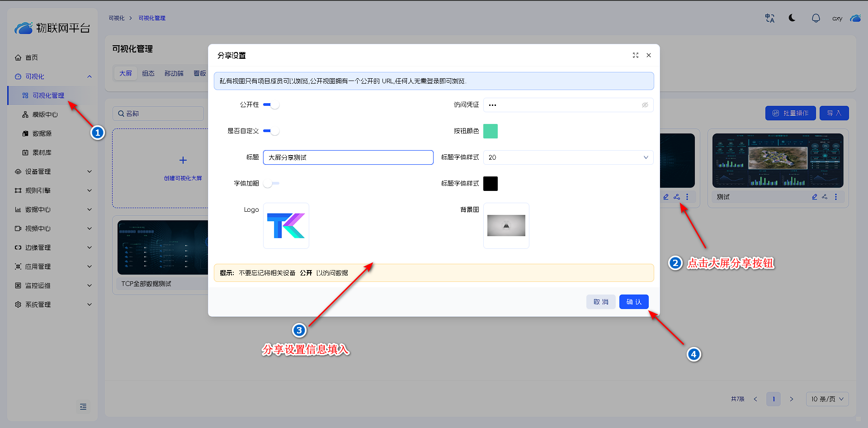
Task: Open the notification bell
Action: tap(816, 18)
